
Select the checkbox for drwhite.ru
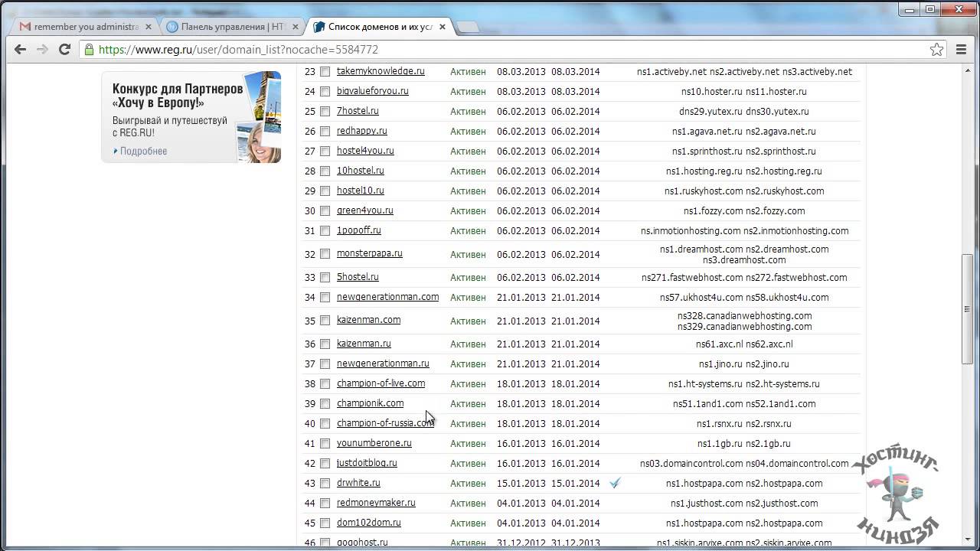[325, 483]
